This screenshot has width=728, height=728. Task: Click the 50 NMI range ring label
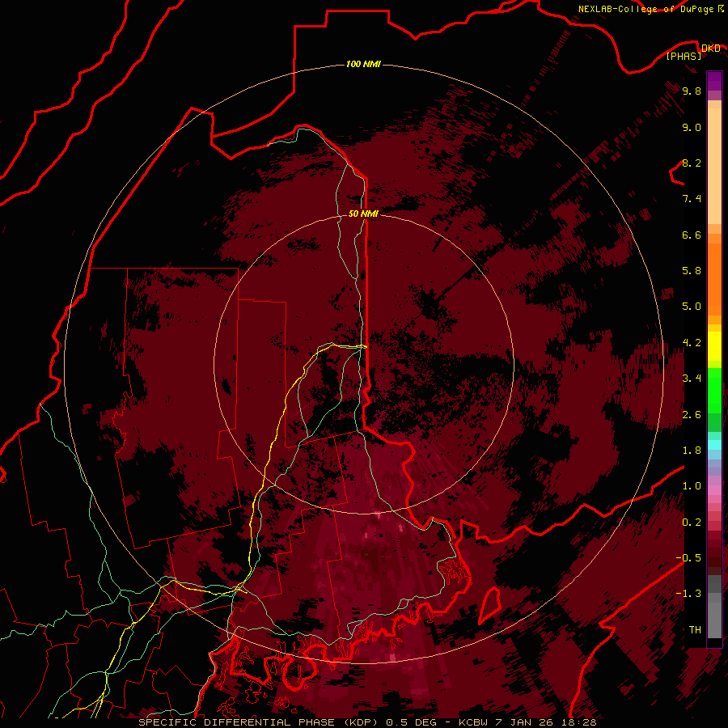click(363, 214)
